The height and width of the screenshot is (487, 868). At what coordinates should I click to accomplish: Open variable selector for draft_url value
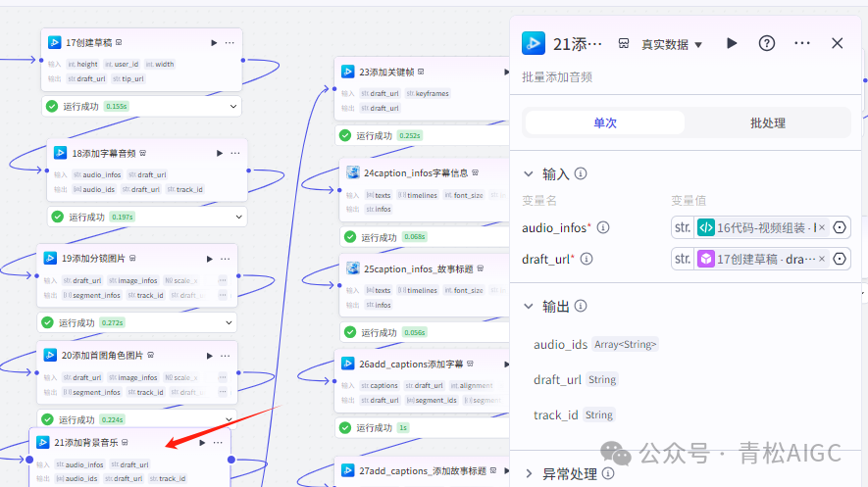pyautogui.click(x=840, y=259)
